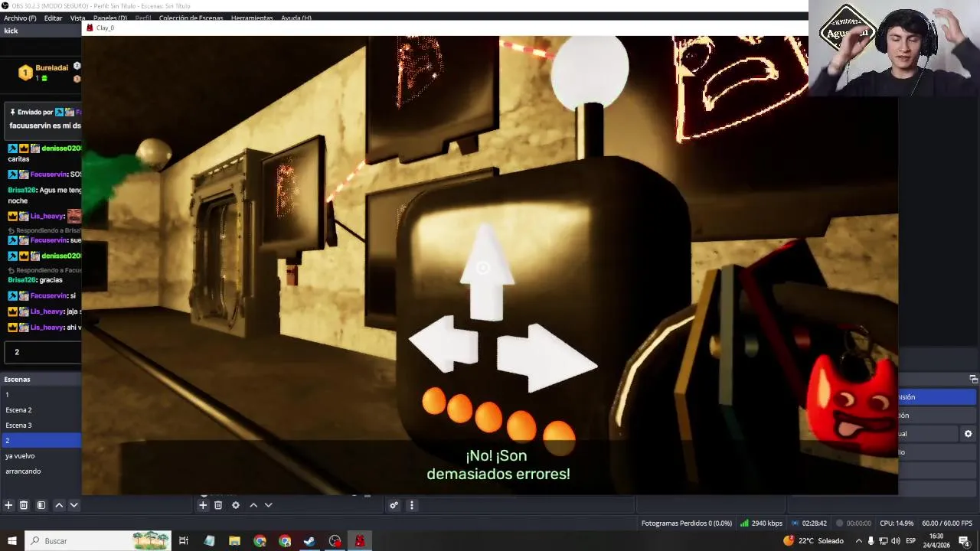Pop out the controls dock with the corner icon
Screen dimensions: 980x551
pyautogui.click(x=973, y=379)
